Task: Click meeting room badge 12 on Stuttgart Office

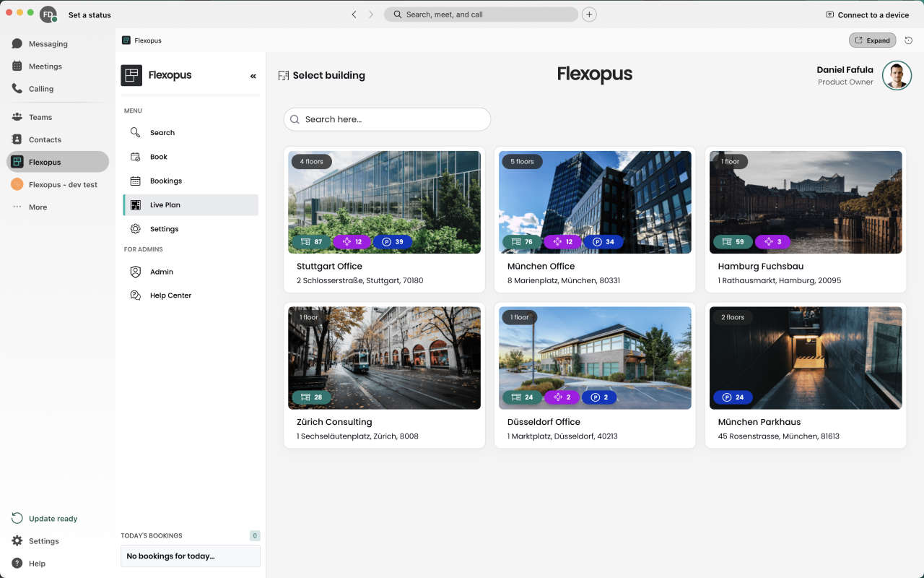Action: coord(352,242)
